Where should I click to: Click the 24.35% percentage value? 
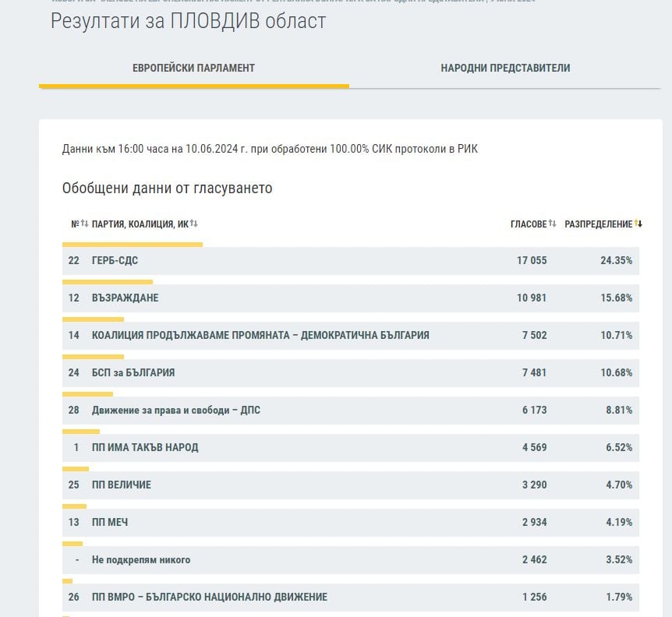pyautogui.click(x=617, y=261)
